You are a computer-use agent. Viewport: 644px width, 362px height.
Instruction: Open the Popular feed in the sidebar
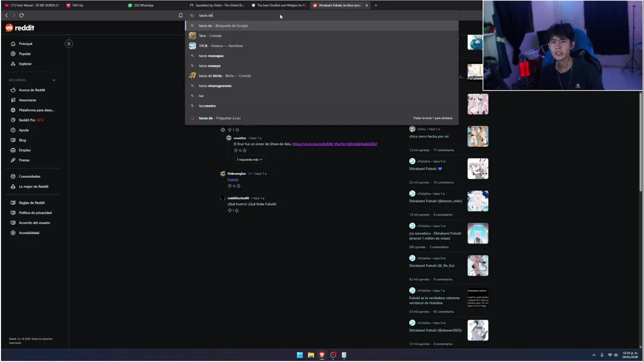pyautogui.click(x=25, y=54)
